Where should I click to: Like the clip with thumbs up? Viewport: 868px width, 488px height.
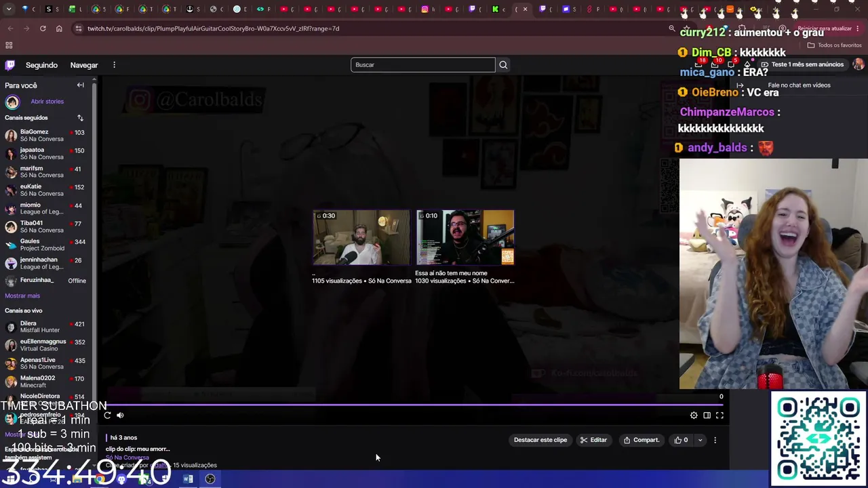coord(681,440)
